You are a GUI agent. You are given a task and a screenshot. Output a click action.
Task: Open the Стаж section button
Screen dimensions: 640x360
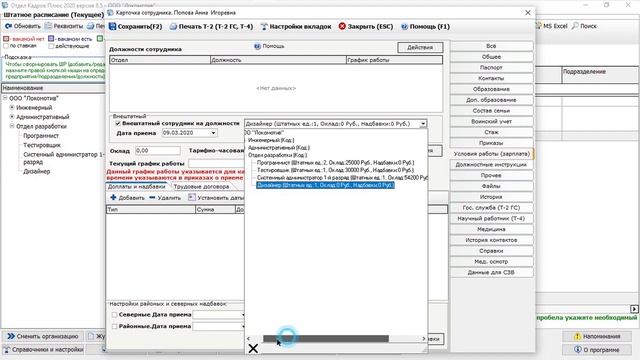coord(491,132)
